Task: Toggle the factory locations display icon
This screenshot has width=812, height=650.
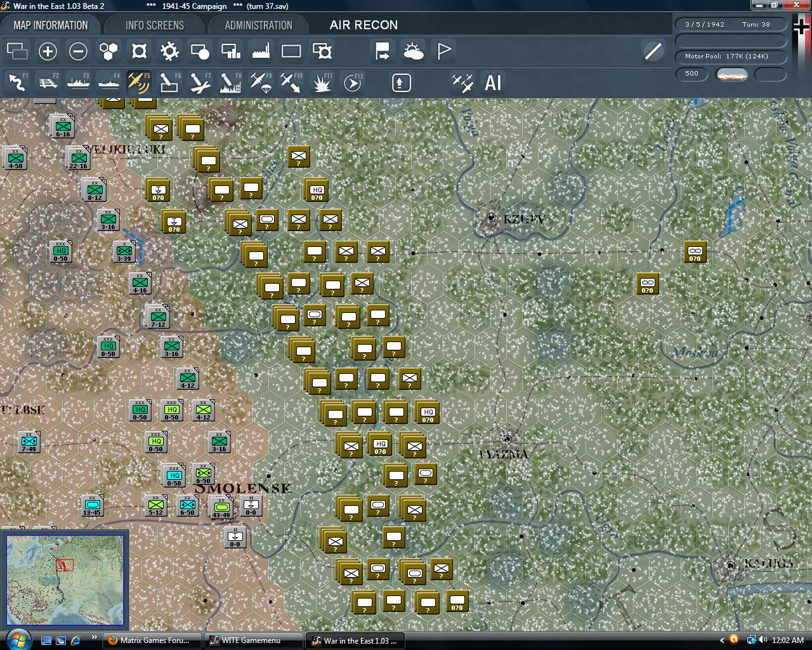Action: [x=261, y=51]
